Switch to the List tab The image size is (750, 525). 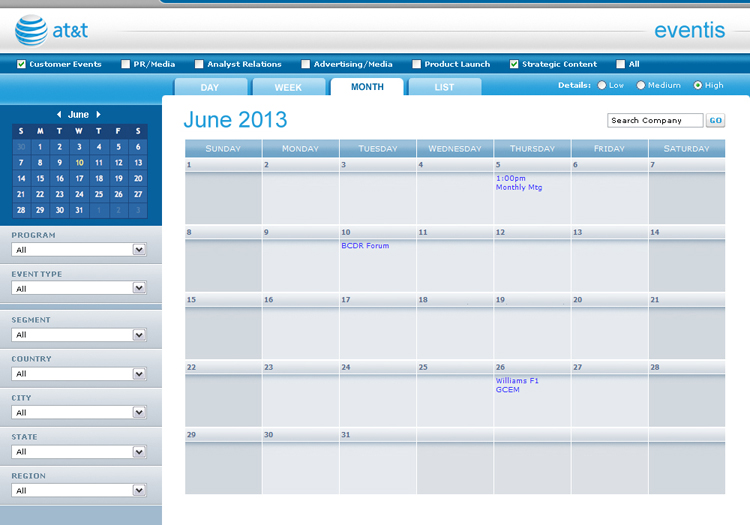click(445, 87)
